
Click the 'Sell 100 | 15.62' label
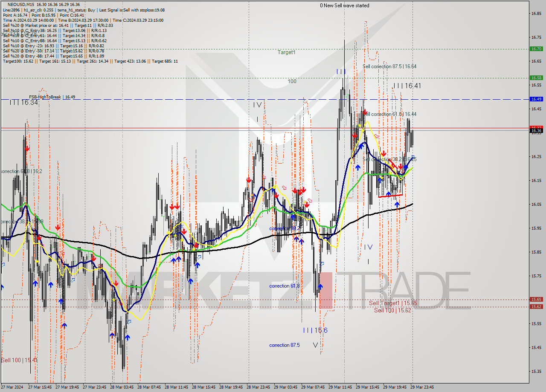pos(392,310)
